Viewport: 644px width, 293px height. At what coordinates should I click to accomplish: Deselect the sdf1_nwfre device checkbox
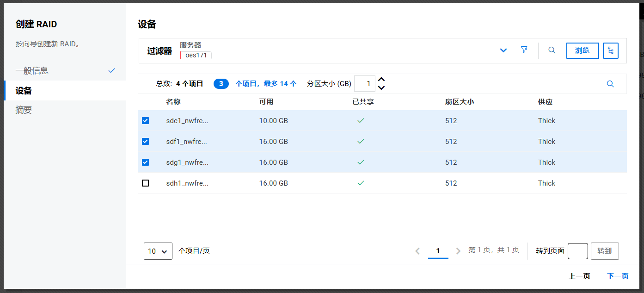click(145, 142)
